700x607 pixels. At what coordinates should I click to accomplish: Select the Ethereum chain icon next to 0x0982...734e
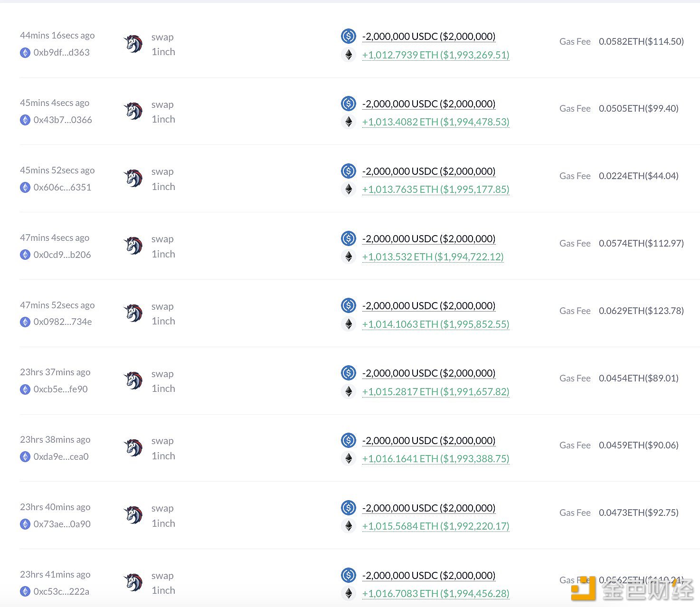[25, 322]
